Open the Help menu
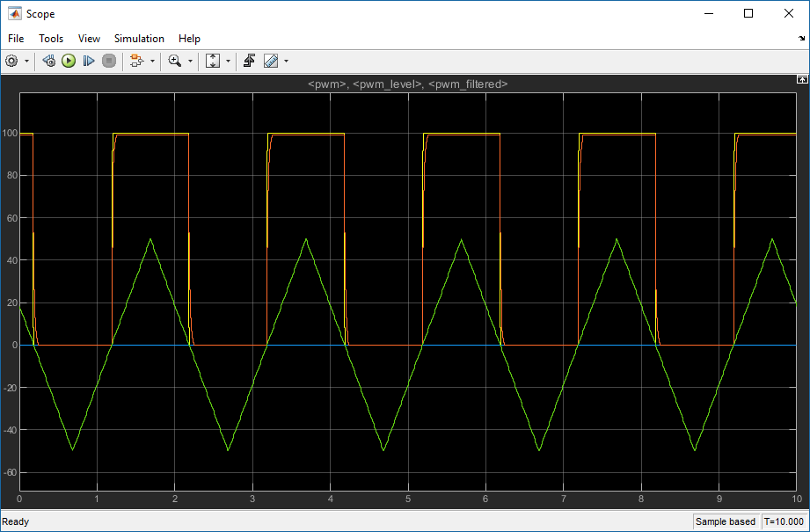The width and height of the screenshot is (810, 532). click(189, 39)
